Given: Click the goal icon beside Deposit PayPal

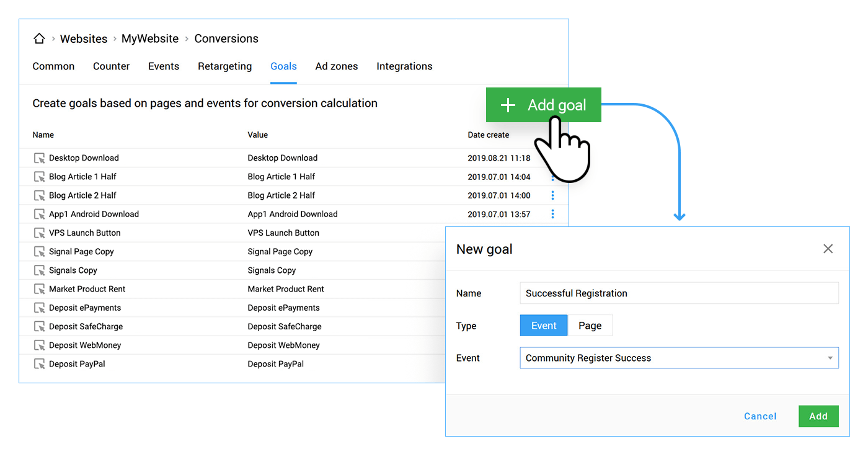Looking at the screenshot, I should click(x=39, y=363).
